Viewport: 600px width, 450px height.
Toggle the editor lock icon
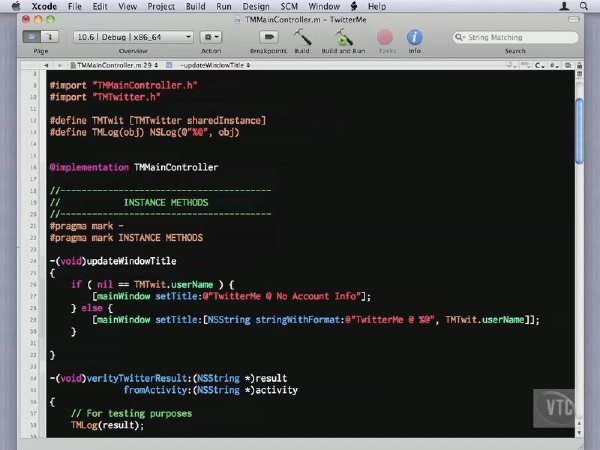(579, 65)
